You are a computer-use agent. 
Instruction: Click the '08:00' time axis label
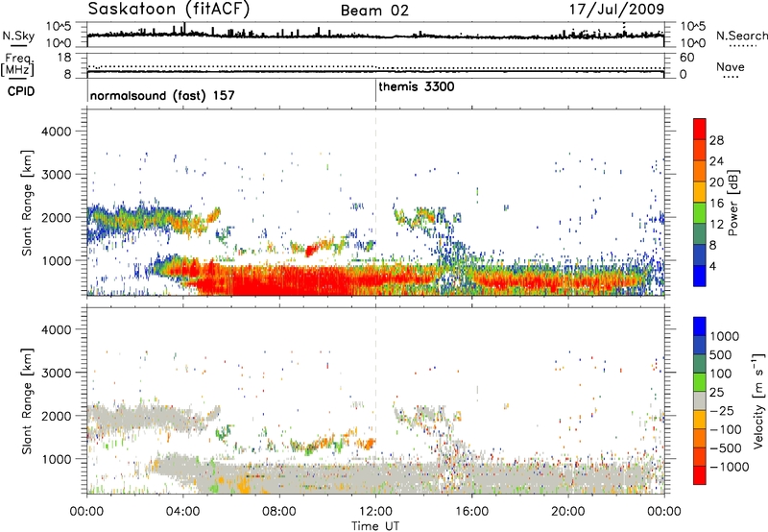click(x=279, y=512)
